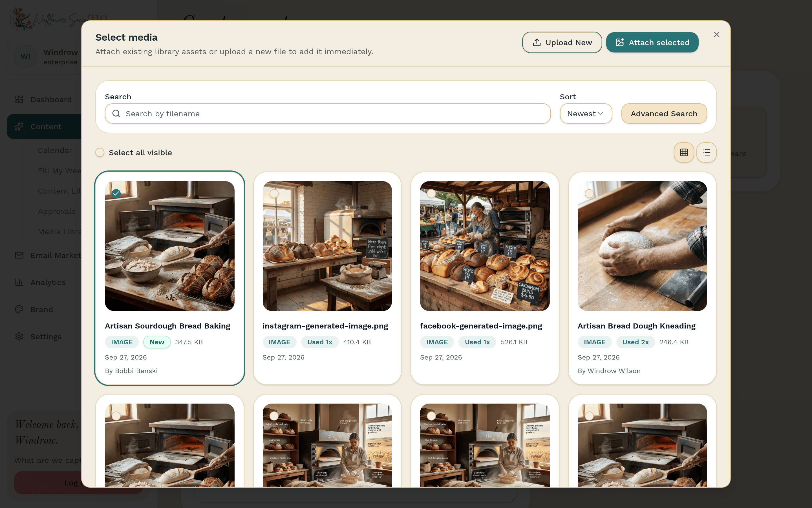Click the Used 2x badge
The width and height of the screenshot is (812, 508).
coord(636,342)
